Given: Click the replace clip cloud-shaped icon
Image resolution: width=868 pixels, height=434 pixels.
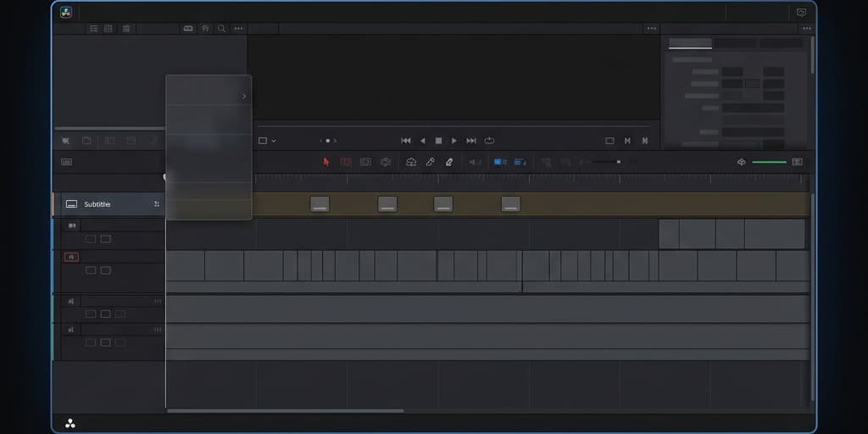Looking at the screenshot, I should tap(411, 162).
